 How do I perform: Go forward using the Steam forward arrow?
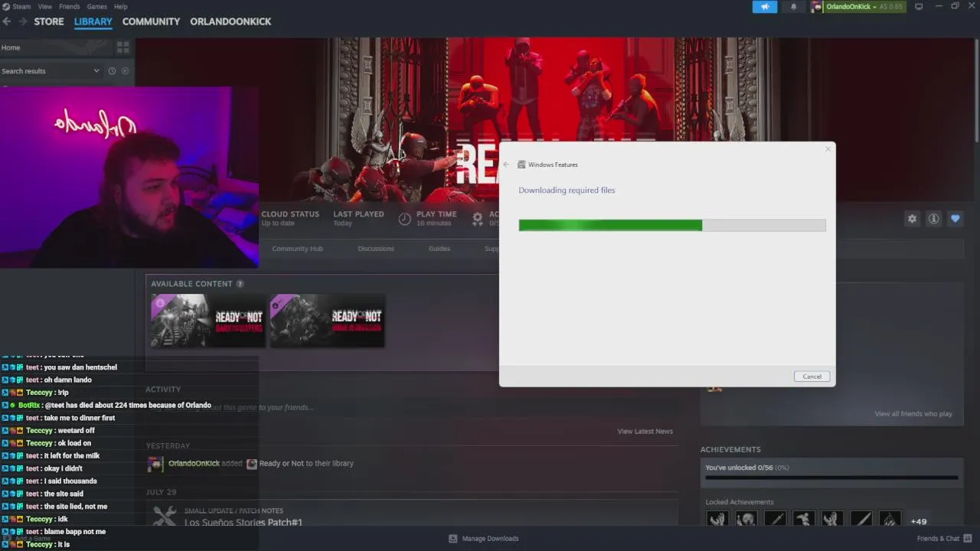tap(23, 21)
